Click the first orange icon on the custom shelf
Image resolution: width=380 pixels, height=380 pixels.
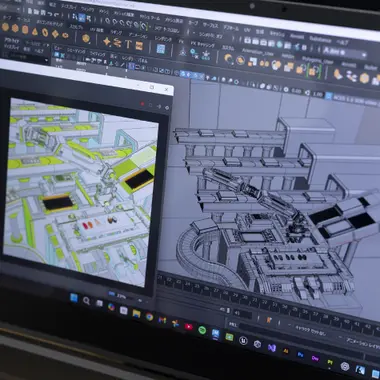(x=229, y=59)
